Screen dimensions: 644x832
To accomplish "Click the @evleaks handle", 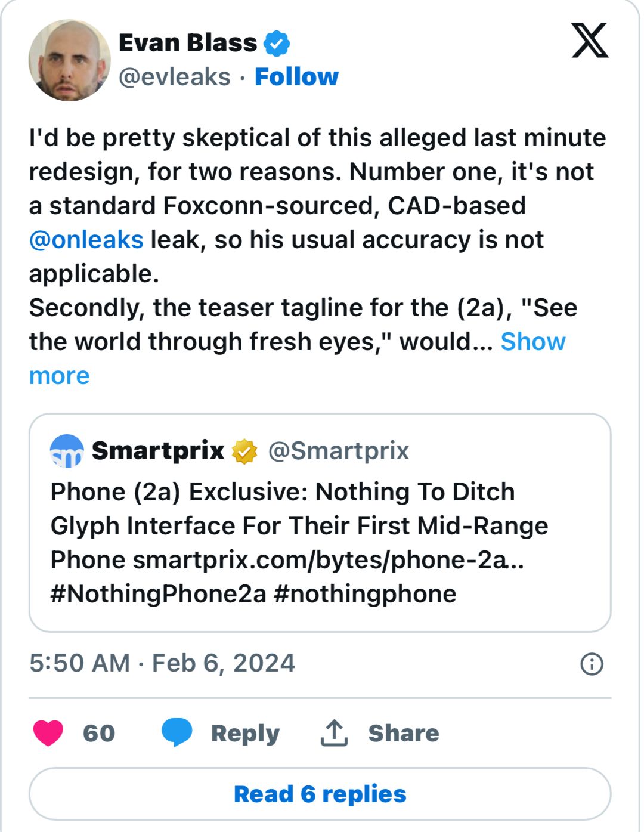I will (x=175, y=77).
